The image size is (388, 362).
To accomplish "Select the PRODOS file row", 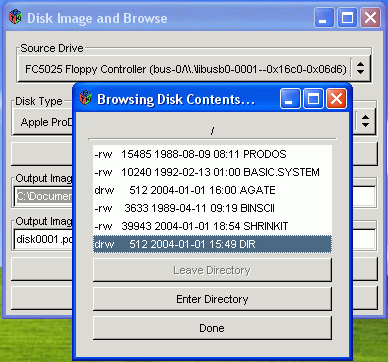I will pyautogui.click(x=212, y=154).
